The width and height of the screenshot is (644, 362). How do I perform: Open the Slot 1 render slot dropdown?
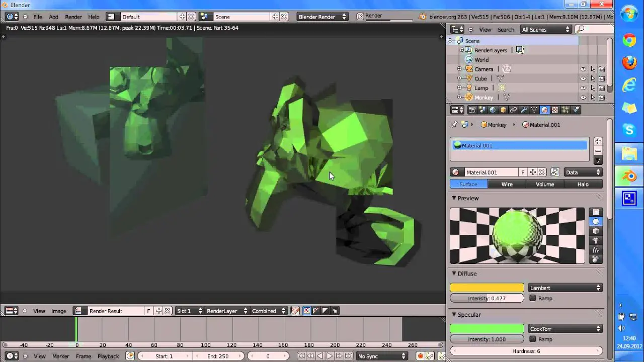click(x=189, y=311)
